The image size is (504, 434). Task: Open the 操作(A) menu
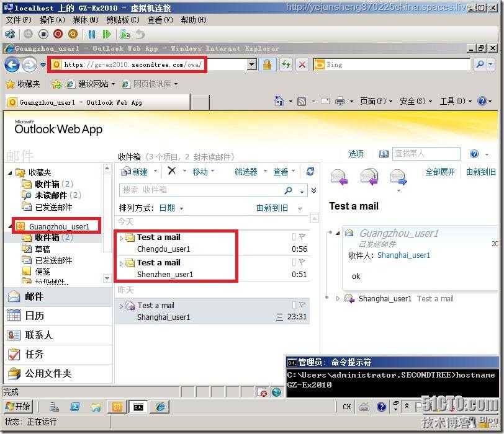tap(52, 20)
